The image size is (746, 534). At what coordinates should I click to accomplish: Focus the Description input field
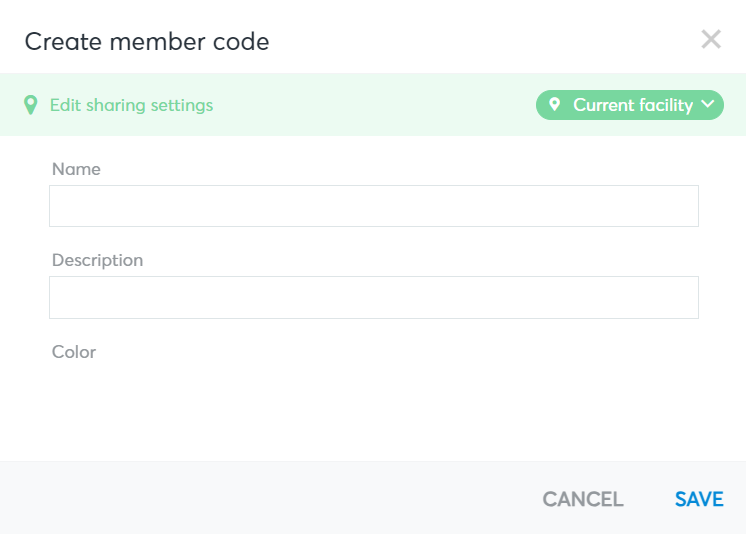(374, 297)
